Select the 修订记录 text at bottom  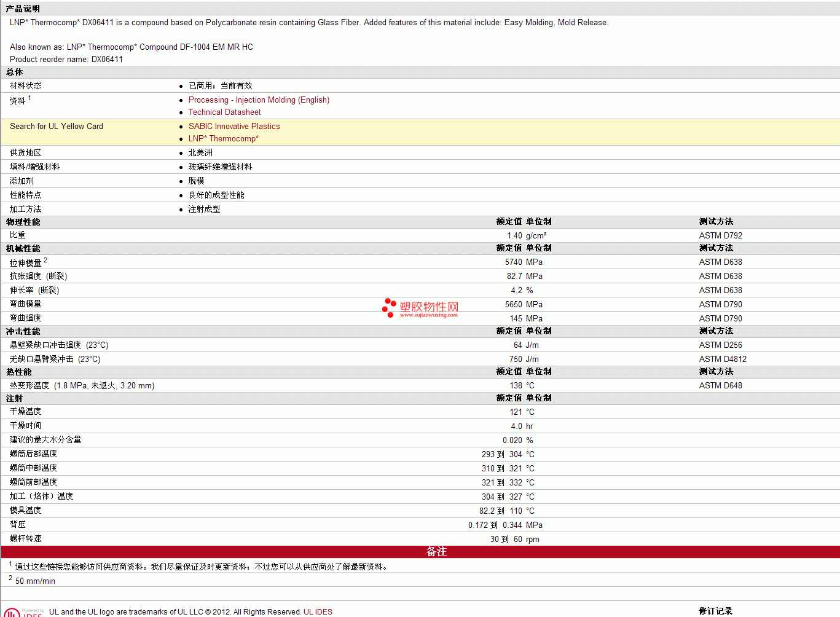[x=715, y=611]
